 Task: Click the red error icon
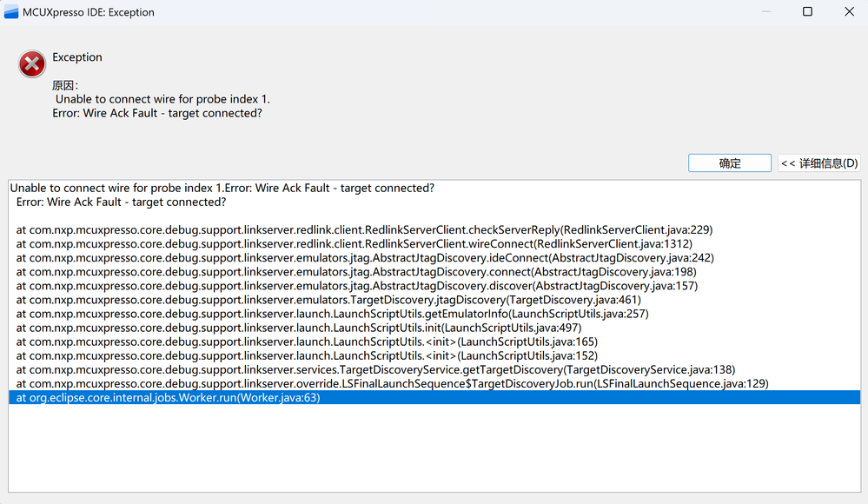32,63
